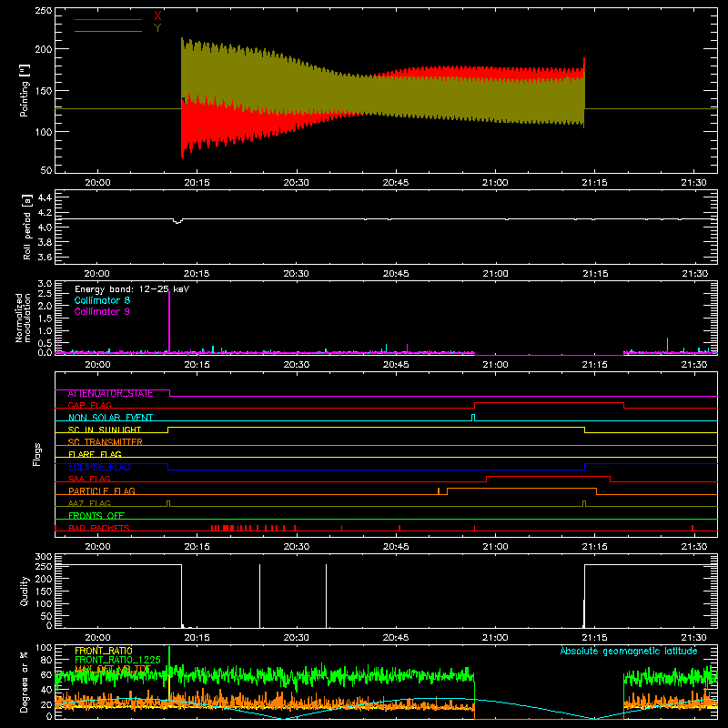This screenshot has width=728, height=728.
Task: Click the red X legend label
Action: pos(157,16)
